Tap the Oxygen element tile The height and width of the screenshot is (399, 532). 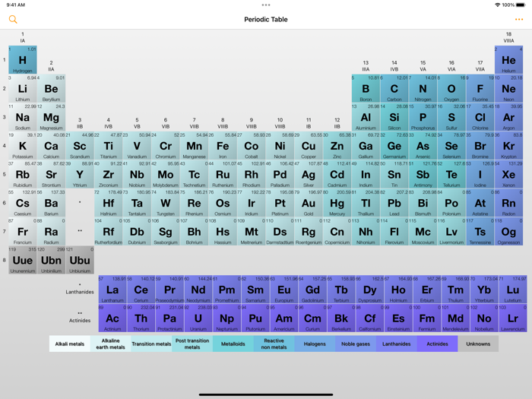(x=451, y=89)
